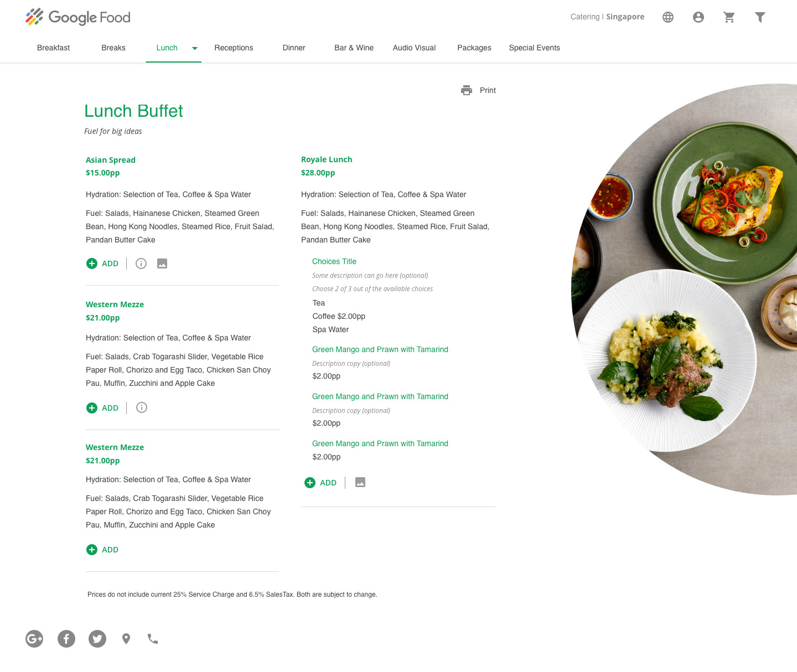Screen dimensions: 797x672
Task: Select the Spa Water choice
Action: click(x=330, y=329)
